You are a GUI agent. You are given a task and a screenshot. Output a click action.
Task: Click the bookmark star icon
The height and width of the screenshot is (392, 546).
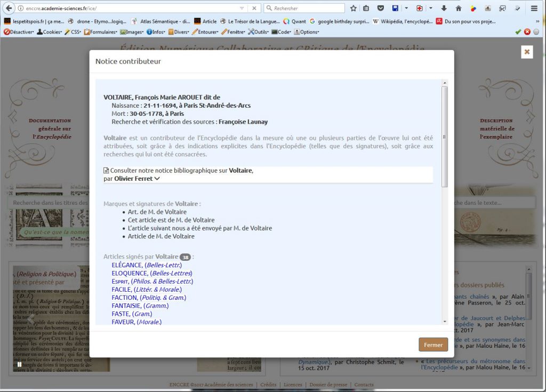coord(353,9)
